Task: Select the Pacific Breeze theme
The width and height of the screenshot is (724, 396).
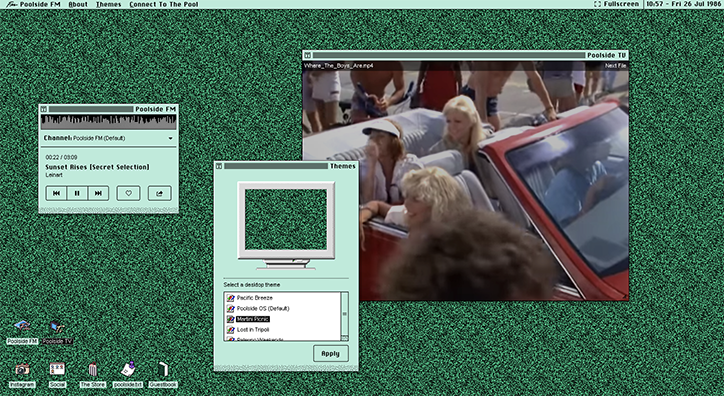Action: pos(255,298)
